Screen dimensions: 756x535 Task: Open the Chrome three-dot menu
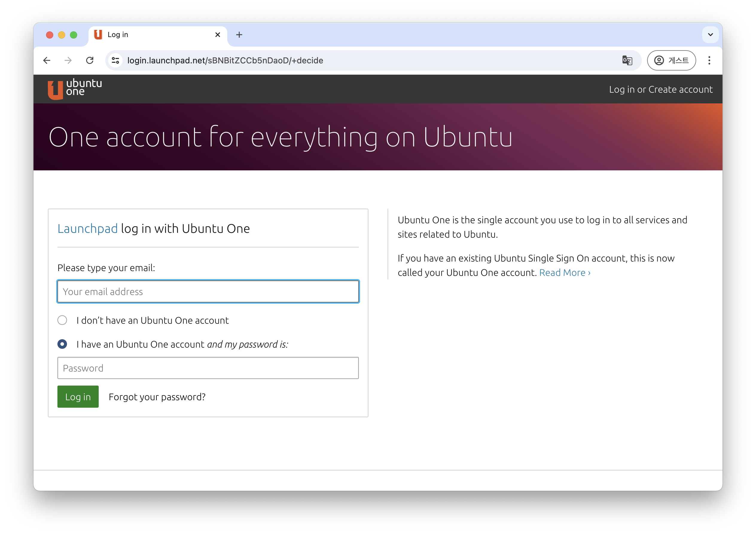coord(709,60)
